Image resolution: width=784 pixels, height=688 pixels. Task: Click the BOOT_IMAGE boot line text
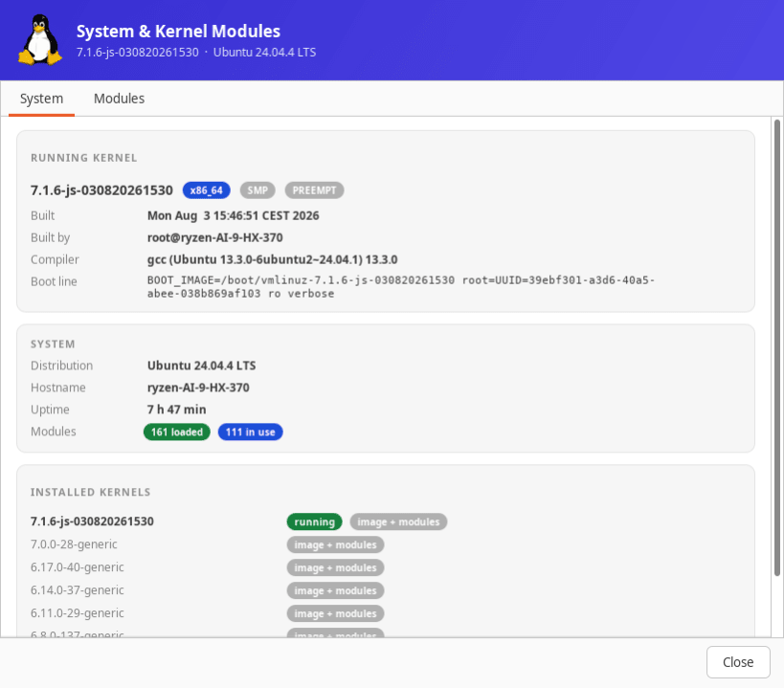pyautogui.click(x=401, y=287)
